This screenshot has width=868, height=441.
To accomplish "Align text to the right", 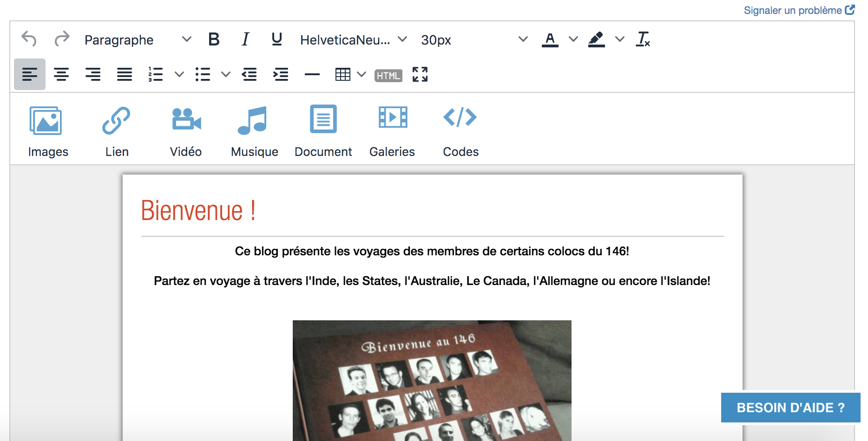I will pos(93,74).
